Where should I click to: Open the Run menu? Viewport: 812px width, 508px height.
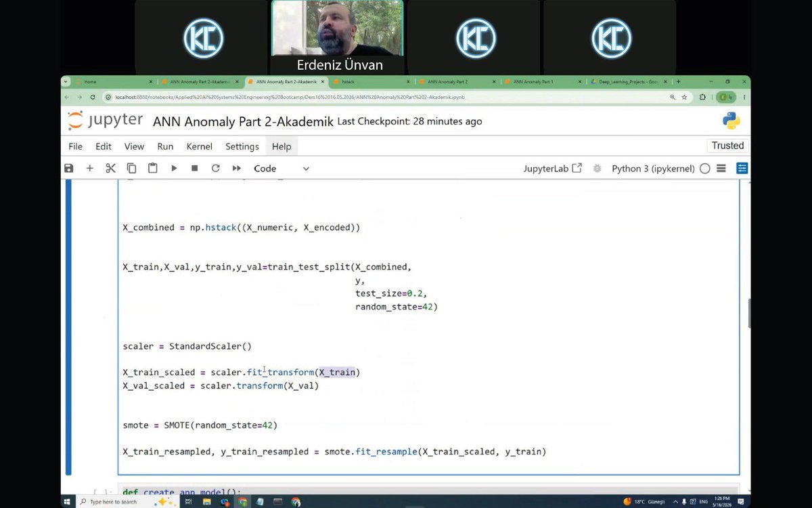pos(165,146)
